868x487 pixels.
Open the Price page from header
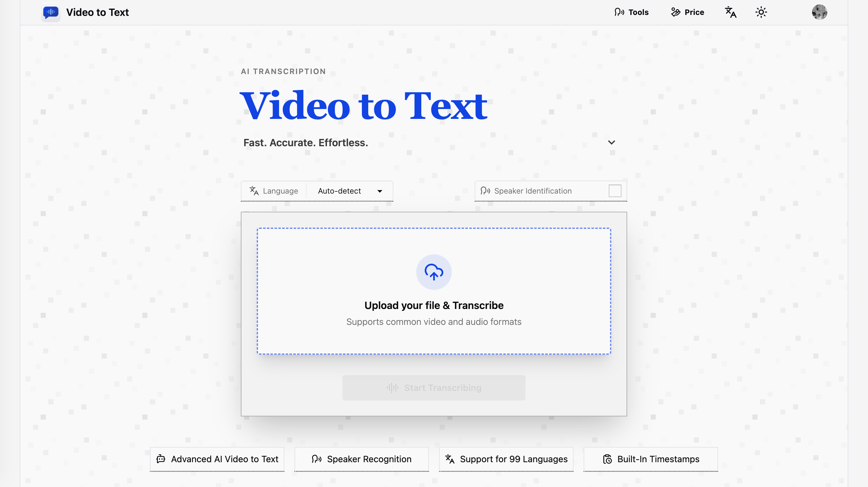click(x=687, y=12)
